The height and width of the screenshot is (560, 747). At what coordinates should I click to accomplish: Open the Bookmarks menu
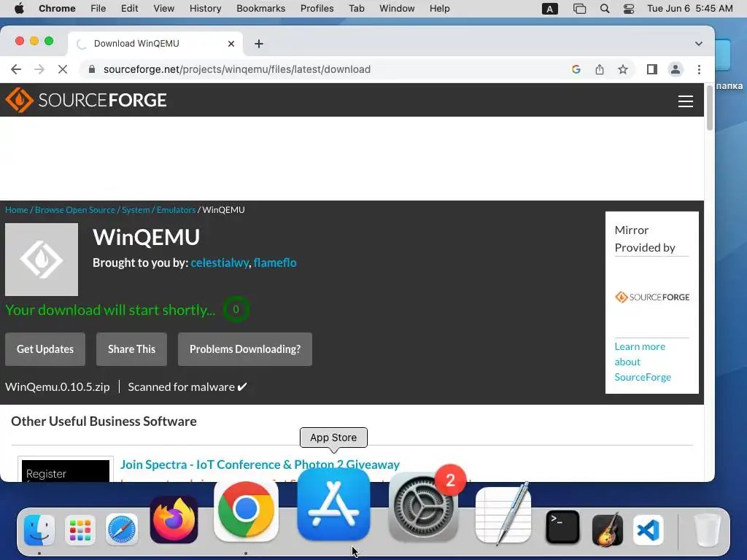pyautogui.click(x=260, y=9)
